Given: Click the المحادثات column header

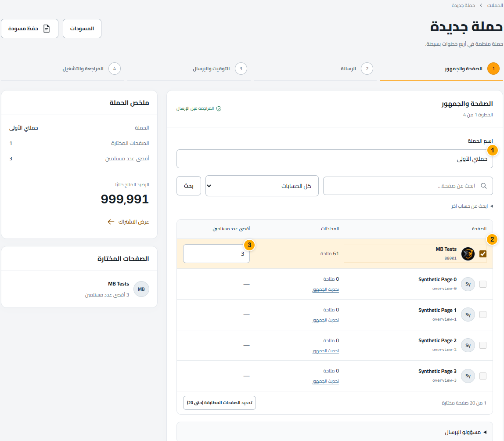Looking at the screenshot, I should click(x=330, y=229).
